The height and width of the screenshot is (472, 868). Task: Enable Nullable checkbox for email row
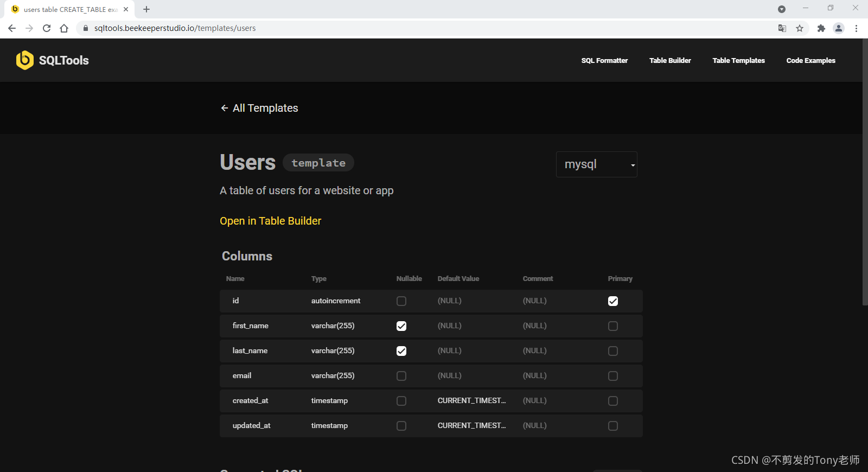coord(401,376)
